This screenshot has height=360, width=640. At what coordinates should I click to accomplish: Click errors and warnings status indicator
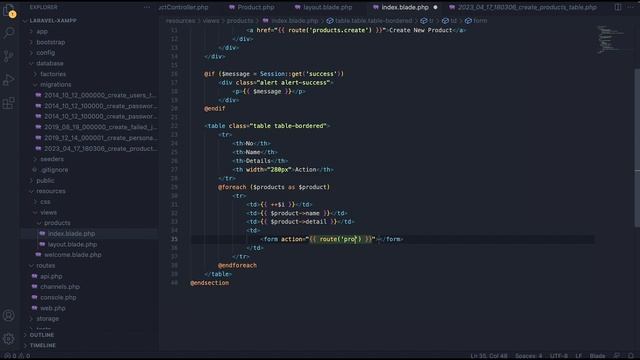pos(17,356)
